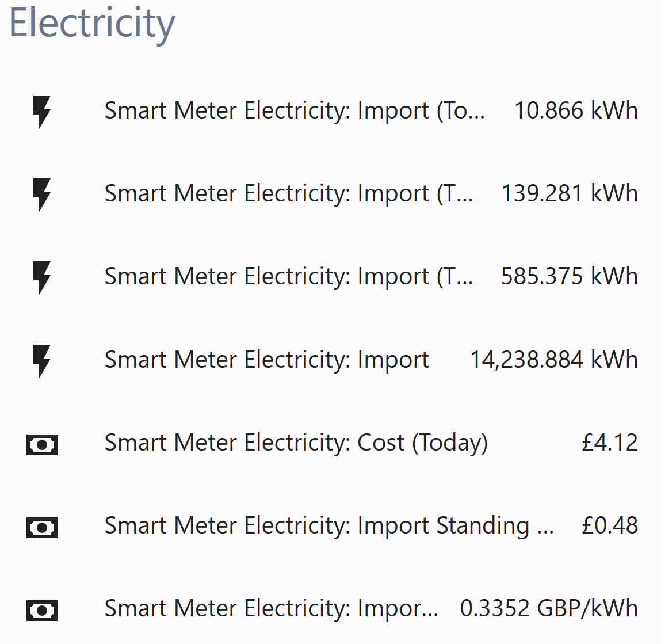
Task: Open the truncated Import (To...) sensor entry
Action: 294,111
